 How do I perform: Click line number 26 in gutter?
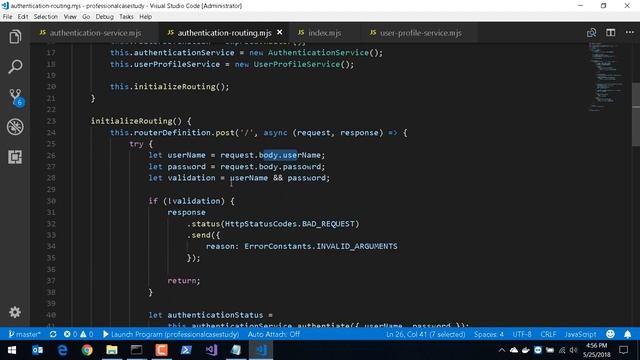51,155
